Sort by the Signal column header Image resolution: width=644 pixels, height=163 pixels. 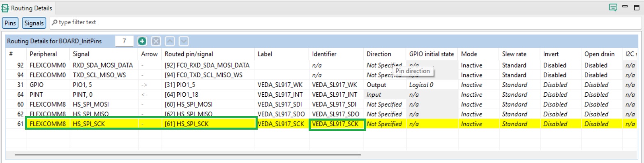tap(104, 54)
